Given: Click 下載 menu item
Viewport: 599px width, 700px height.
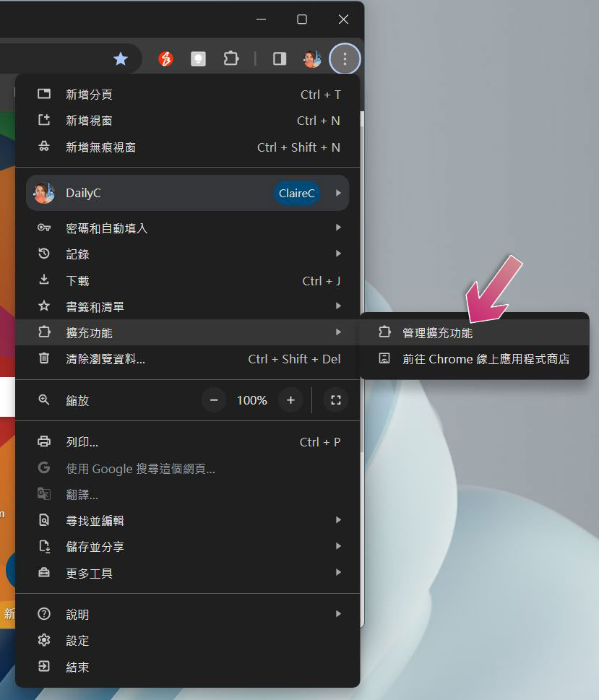Looking at the screenshot, I should (x=78, y=281).
